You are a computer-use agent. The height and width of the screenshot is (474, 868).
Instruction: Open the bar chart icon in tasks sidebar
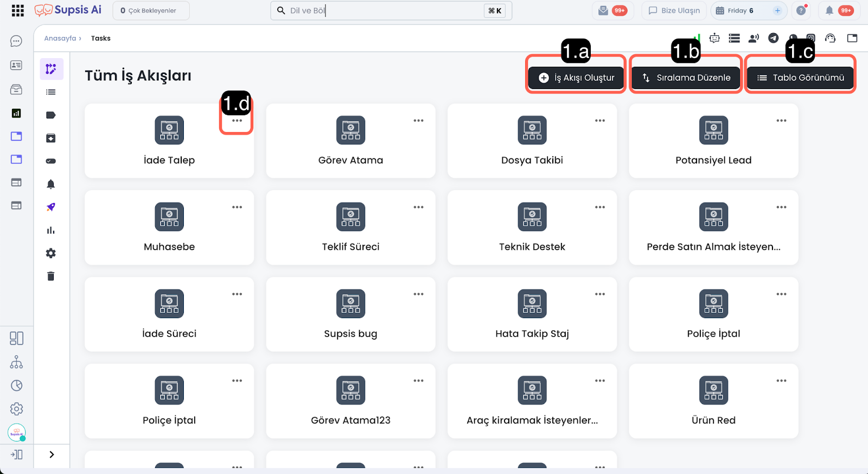point(51,230)
